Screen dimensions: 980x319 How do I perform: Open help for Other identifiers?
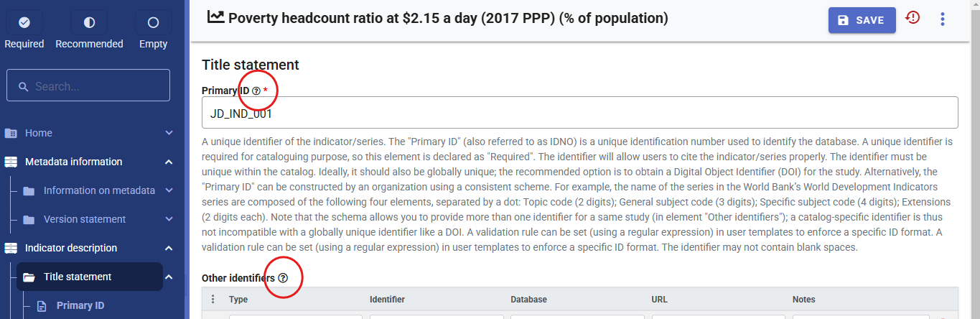pos(283,278)
